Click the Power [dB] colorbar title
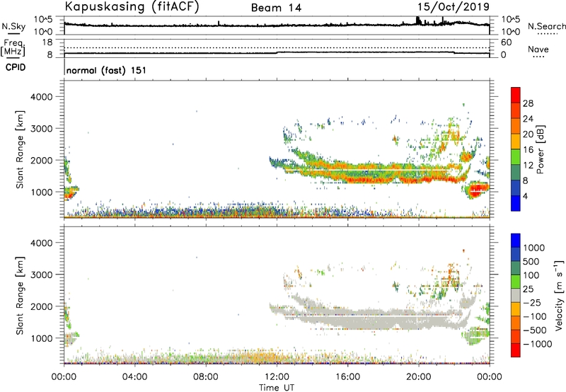The width and height of the screenshot is (566, 392). (x=540, y=150)
